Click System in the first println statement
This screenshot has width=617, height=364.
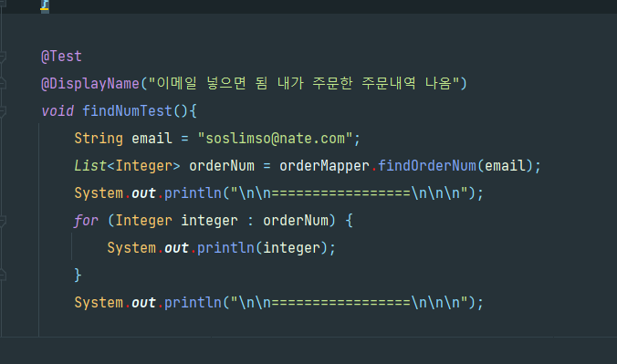point(99,193)
